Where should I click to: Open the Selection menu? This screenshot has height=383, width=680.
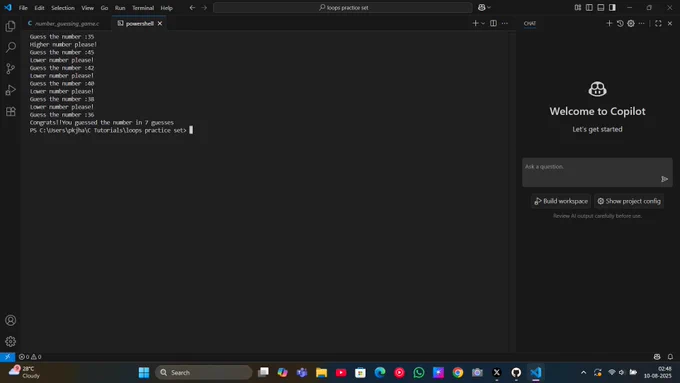tap(63, 8)
